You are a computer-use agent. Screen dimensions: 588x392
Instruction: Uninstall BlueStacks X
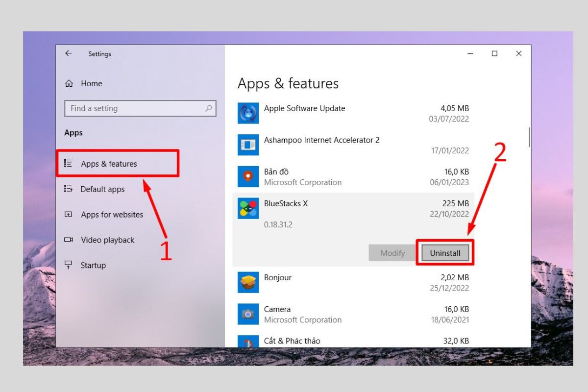coord(445,253)
